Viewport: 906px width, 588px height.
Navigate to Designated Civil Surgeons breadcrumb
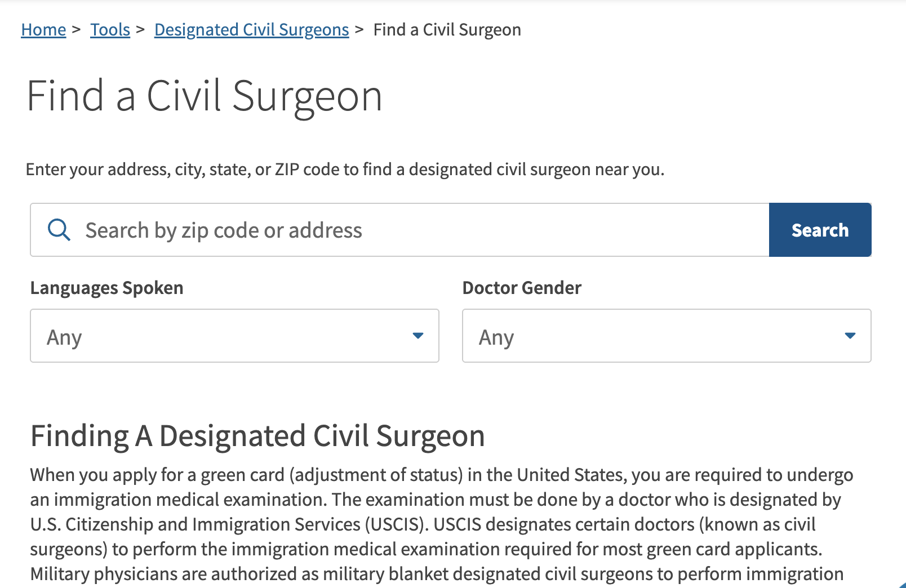[252, 30]
